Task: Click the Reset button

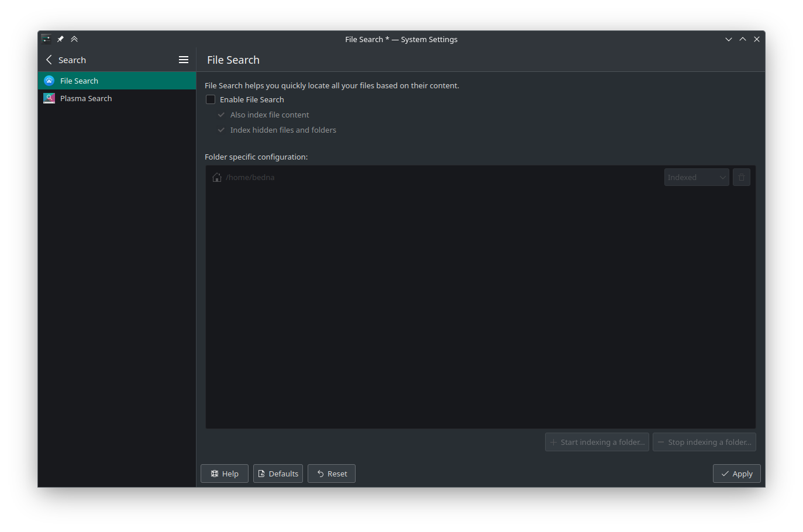Action: click(x=331, y=474)
